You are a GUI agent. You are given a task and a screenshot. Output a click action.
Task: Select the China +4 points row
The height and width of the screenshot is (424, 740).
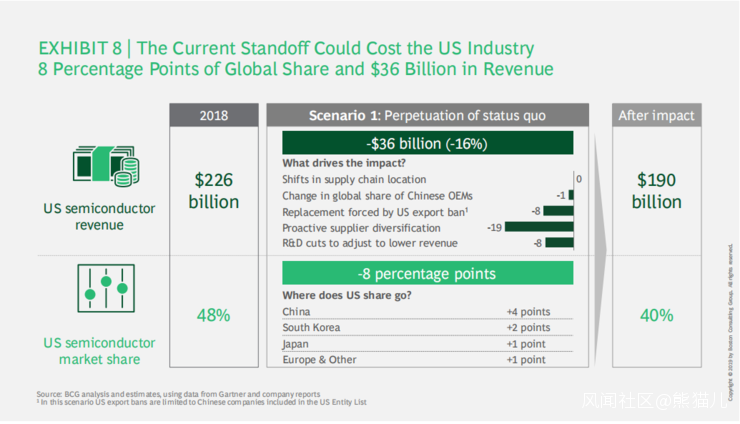(x=427, y=312)
